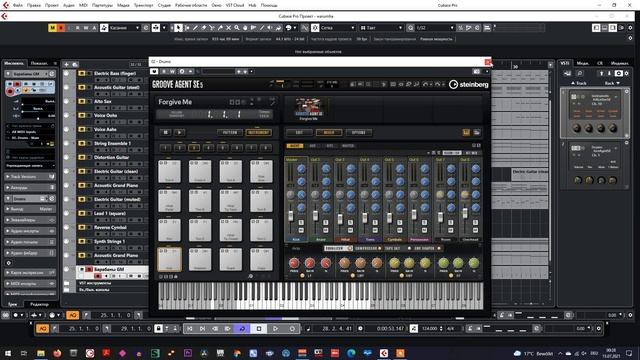The width and height of the screenshot is (640, 360).
Task: Select the Line tool
Action: click(262, 28)
